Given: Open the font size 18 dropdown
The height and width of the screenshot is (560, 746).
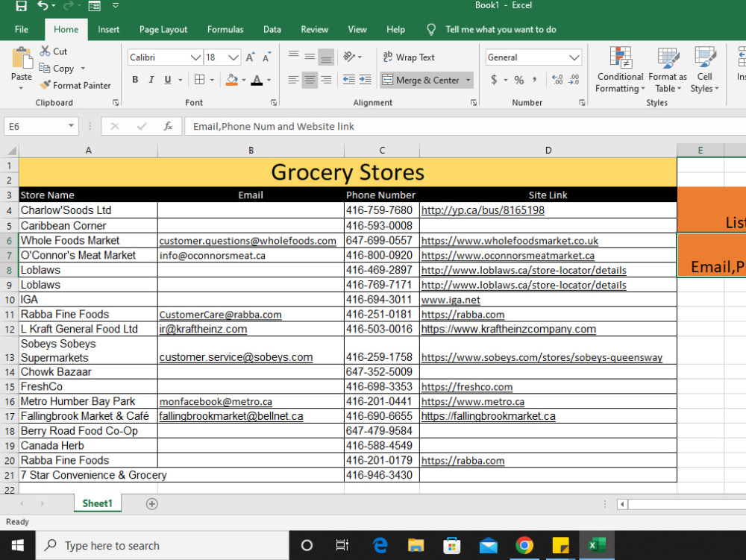Looking at the screenshot, I should (233, 57).
